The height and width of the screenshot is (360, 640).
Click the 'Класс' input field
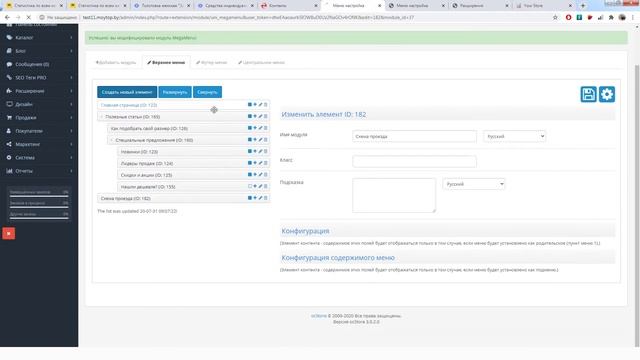tap(414, 162)
